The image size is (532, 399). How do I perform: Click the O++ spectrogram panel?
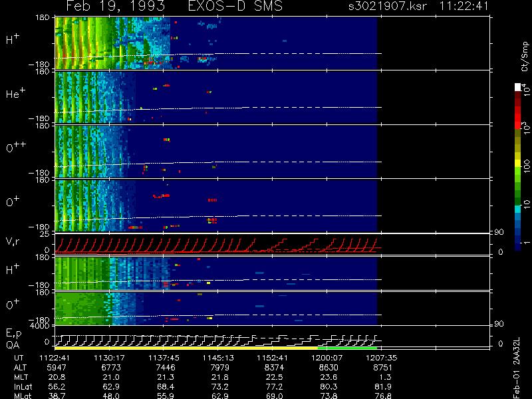[x=216, y=152]
